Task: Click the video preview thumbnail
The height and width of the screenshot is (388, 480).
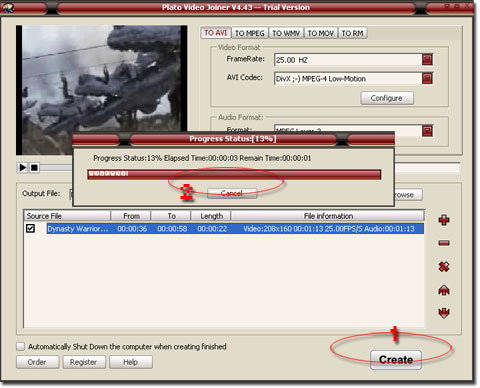Action: click(x=102, y=90)
